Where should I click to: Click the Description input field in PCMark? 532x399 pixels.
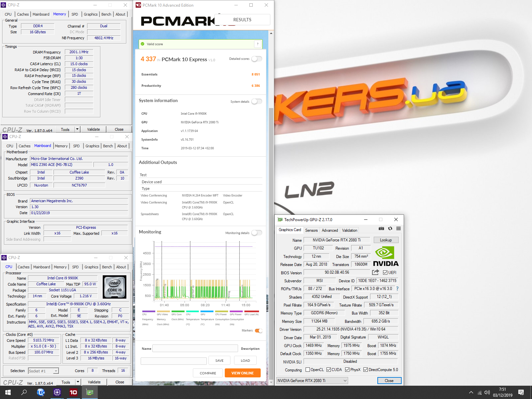tap(174, 361)
